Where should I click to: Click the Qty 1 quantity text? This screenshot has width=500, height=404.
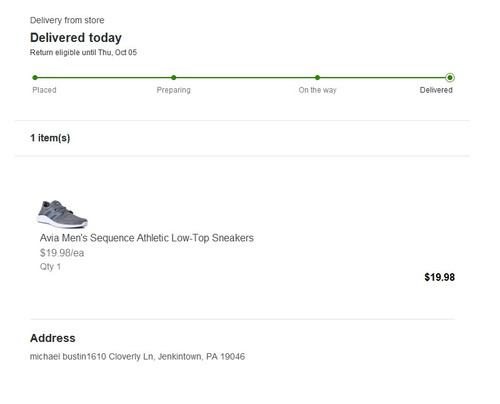coord(50,267)
